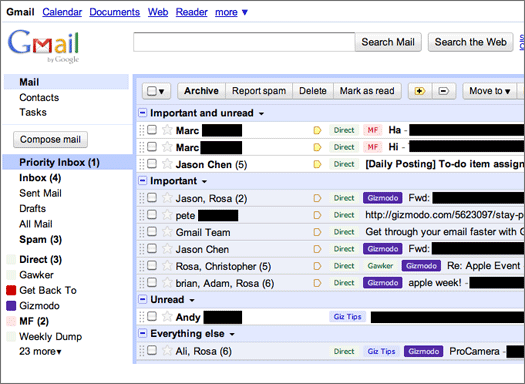
Task: Collapse the Important section
Action: pyautogui.click(x=142, y=181)
